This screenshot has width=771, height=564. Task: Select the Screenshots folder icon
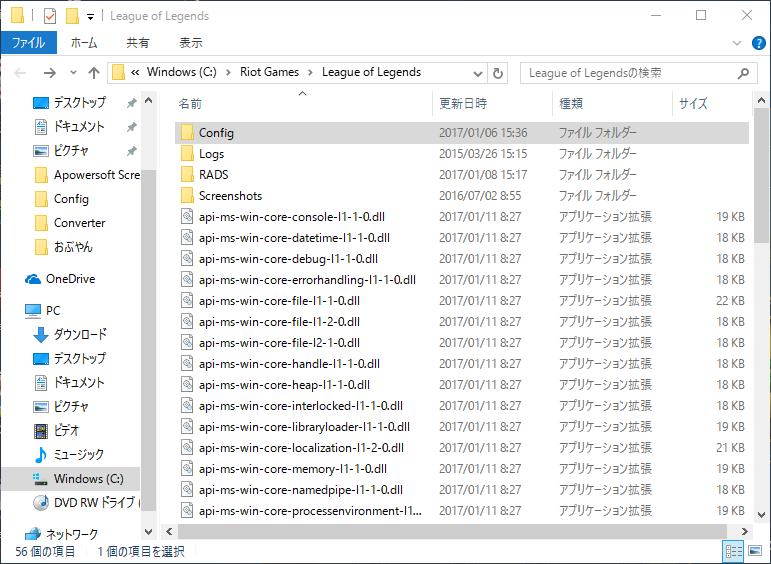(187, 195)
